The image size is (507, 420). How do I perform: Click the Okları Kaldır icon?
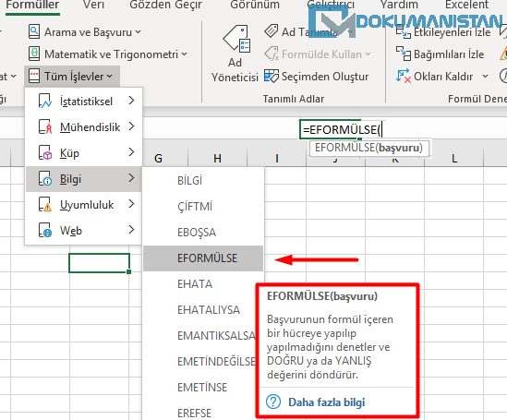[x=404, y=77]
